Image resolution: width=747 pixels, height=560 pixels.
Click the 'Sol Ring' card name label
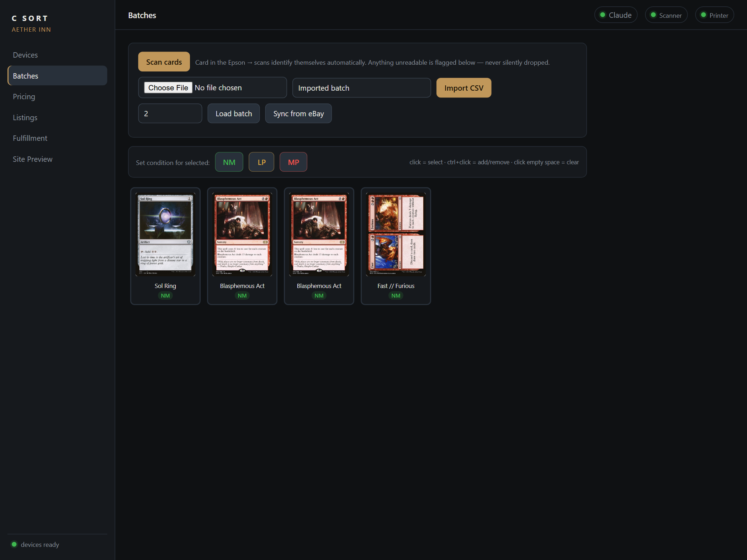pos(165,286)
